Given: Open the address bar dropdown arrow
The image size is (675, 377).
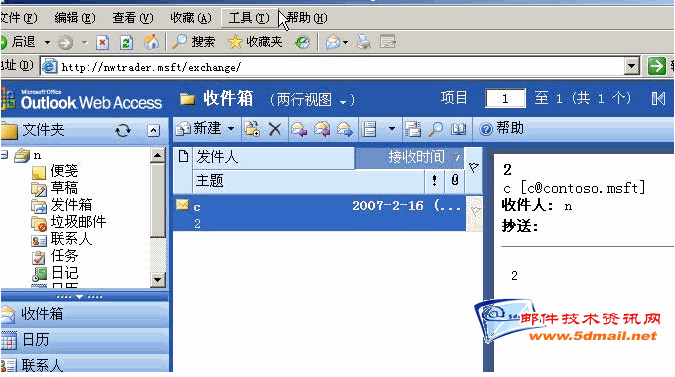Looking at the screenshot, I should pyautogui.click(x=632, y=66).
